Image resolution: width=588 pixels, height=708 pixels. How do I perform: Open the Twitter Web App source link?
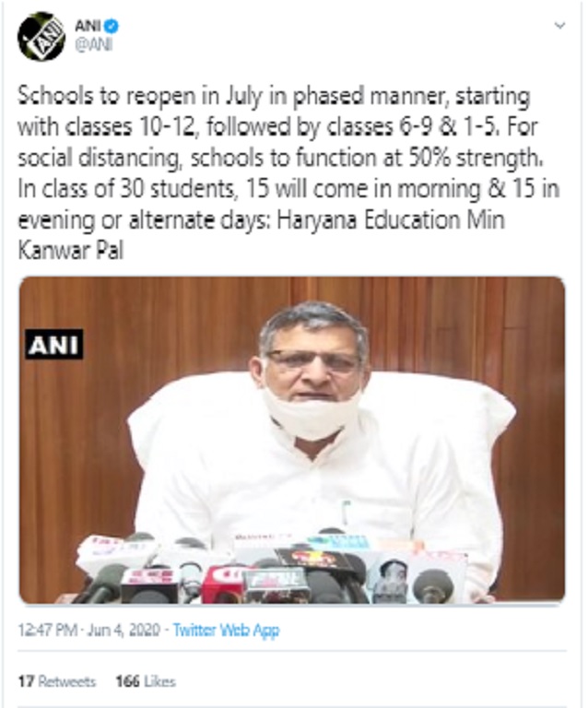[x=226, y=630]
